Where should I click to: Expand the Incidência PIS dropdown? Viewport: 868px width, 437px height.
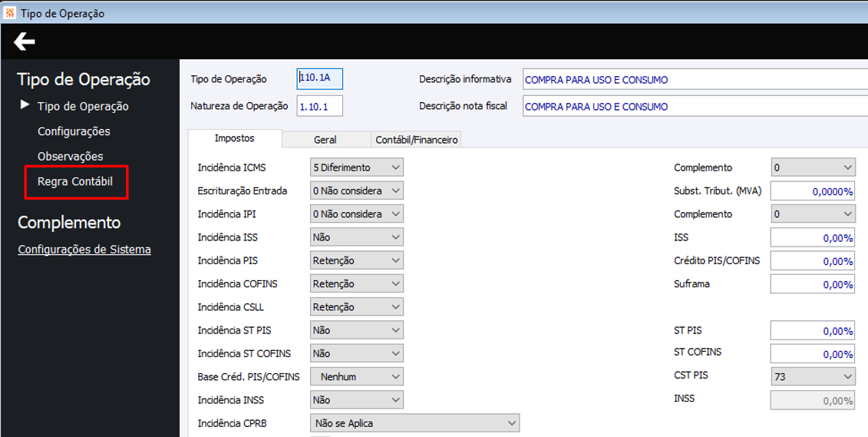click(357, 260)
